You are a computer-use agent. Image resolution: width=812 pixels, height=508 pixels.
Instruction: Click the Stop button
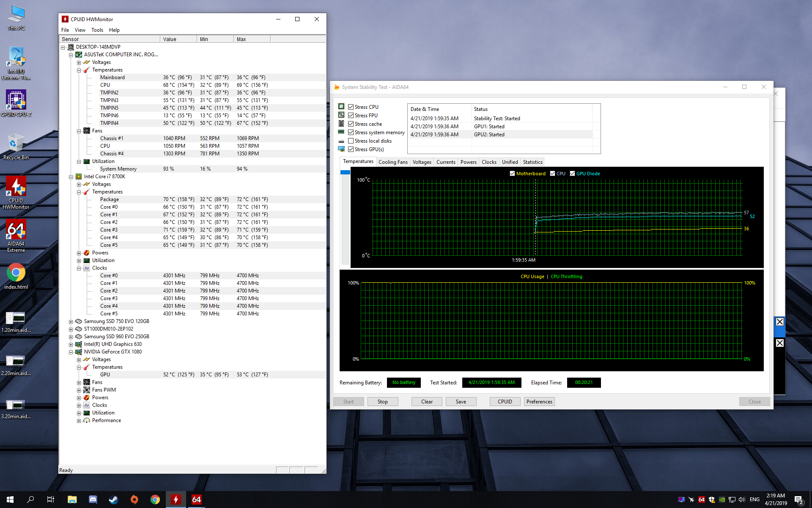click(x=382, y=401)
